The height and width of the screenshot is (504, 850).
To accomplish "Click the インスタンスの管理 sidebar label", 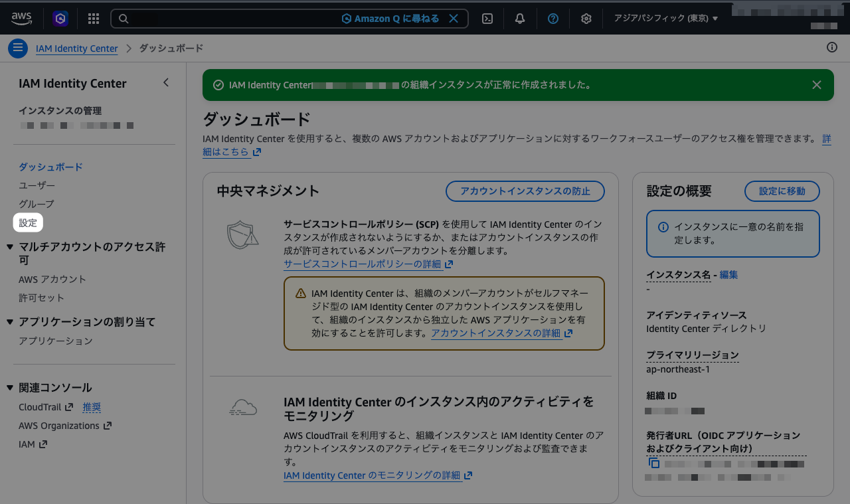I will (x=60, y=111).
